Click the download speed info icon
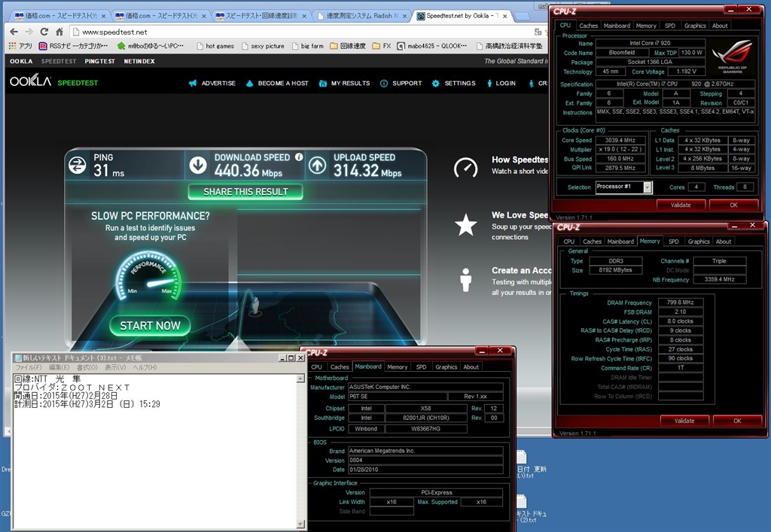This screenshot has width=771, height=532. 299,157
